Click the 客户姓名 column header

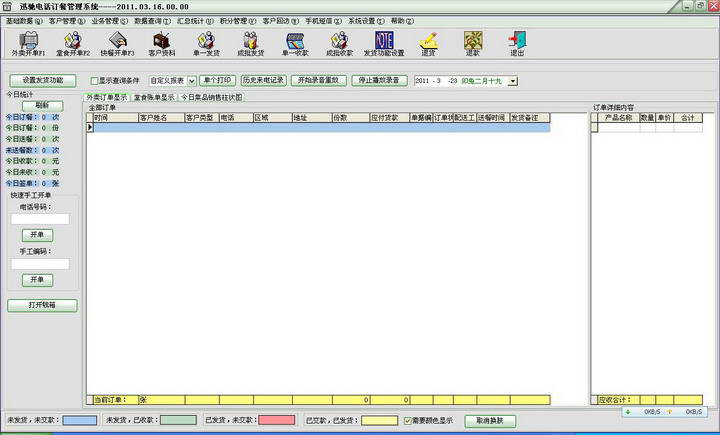161,118
